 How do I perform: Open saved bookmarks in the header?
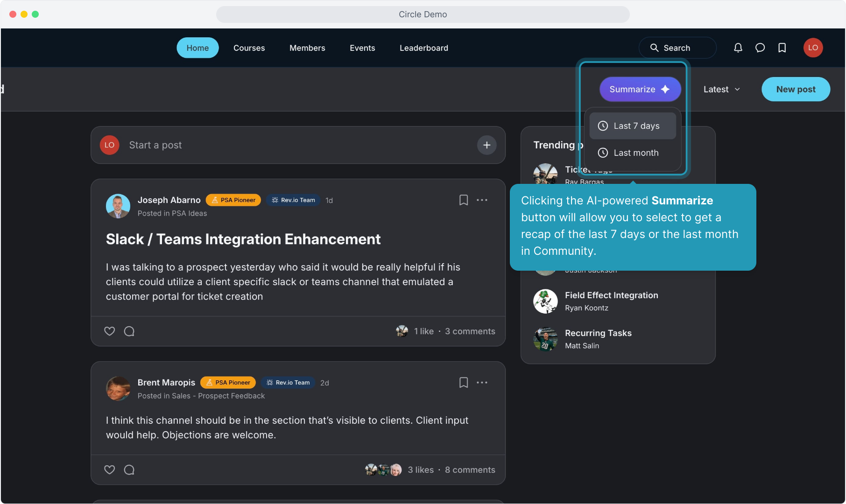click(x=782, y=48)
